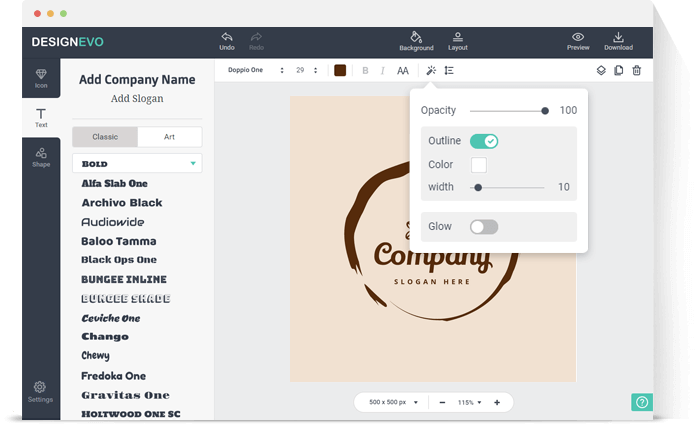Zoom in with the plus icon

(497, 402)
